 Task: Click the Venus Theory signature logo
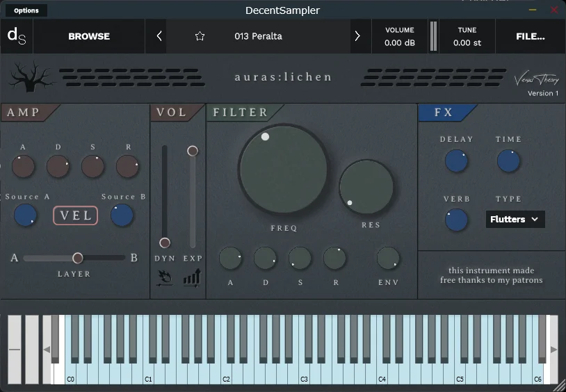tap(536, 79)
